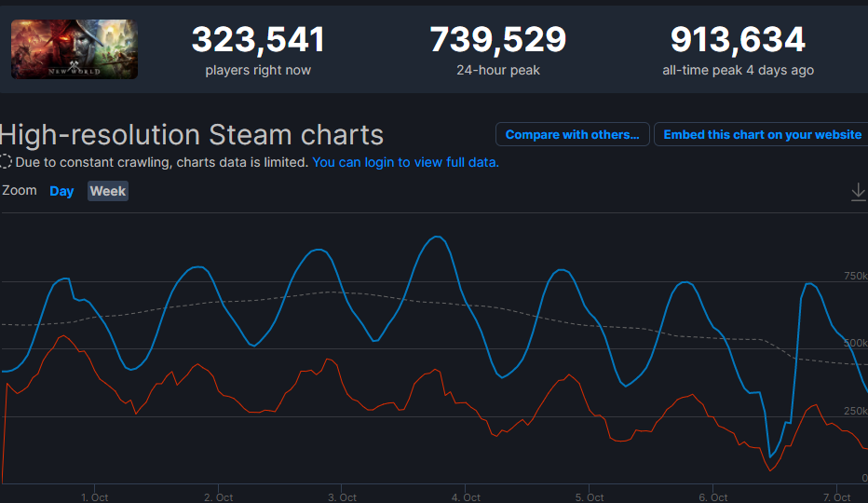Click the players right now caption
The width and height of the screenshot is (868, 503).
tap(258, 71)
